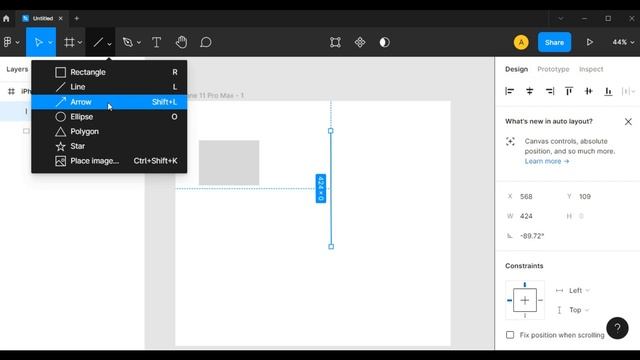The width and height of the screenshot is (640, 360).
Task: Choose Place image from the shape menu
Action: [109, 161]
